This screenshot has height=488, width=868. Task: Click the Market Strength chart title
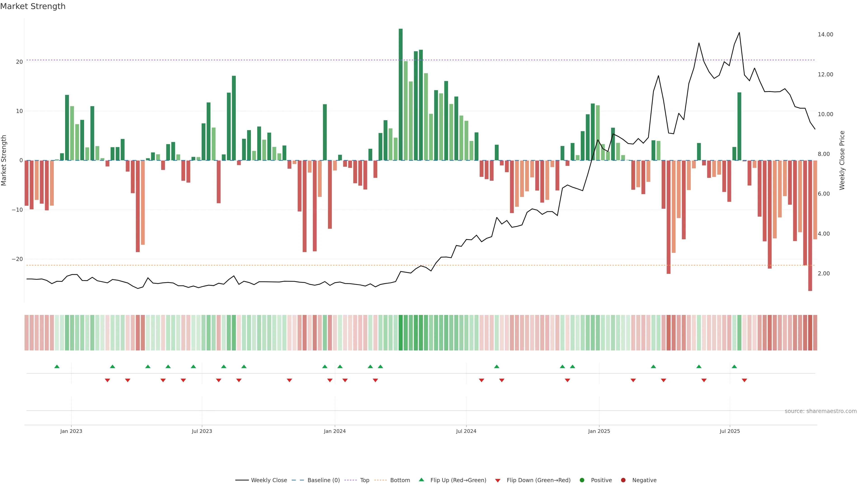click(33, 6)
